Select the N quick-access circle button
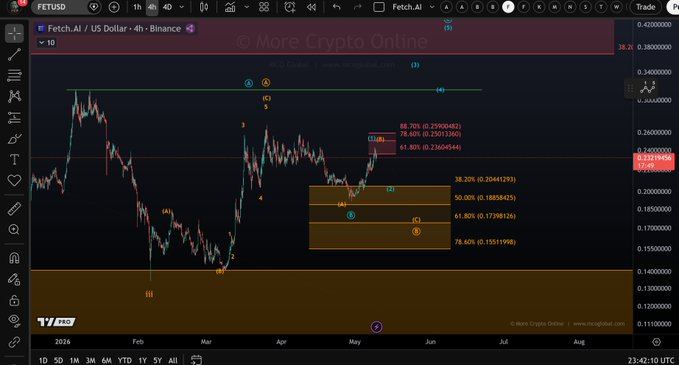This screenshot has width=679, height=365. 570,7
